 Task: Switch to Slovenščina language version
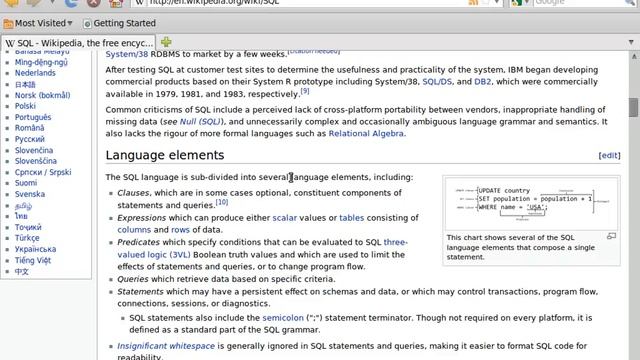(36, 161)
